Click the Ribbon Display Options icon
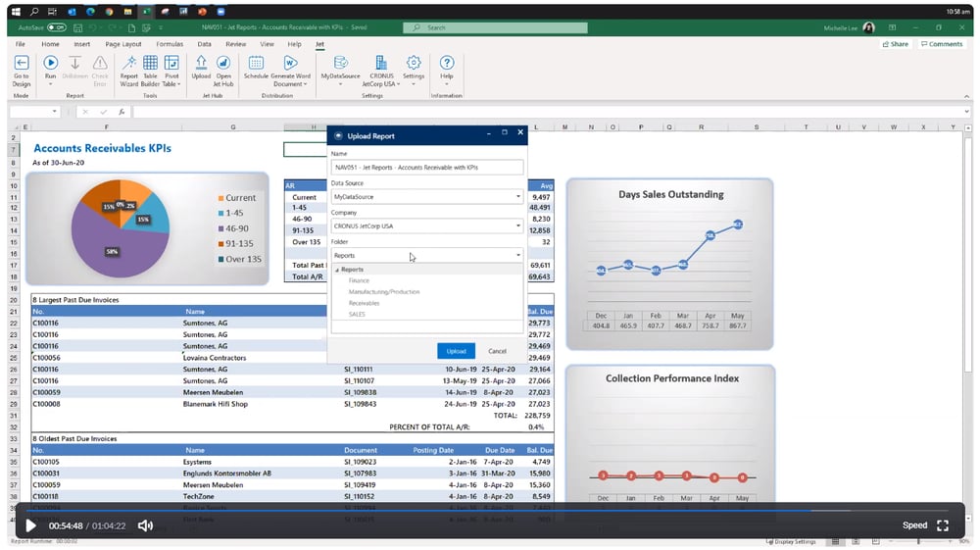 (892, 27)
